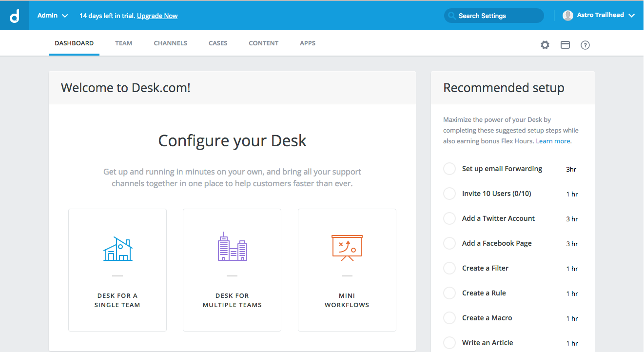Open the Create a Filter step
The image size is (644, 352).
coord(485,268)
